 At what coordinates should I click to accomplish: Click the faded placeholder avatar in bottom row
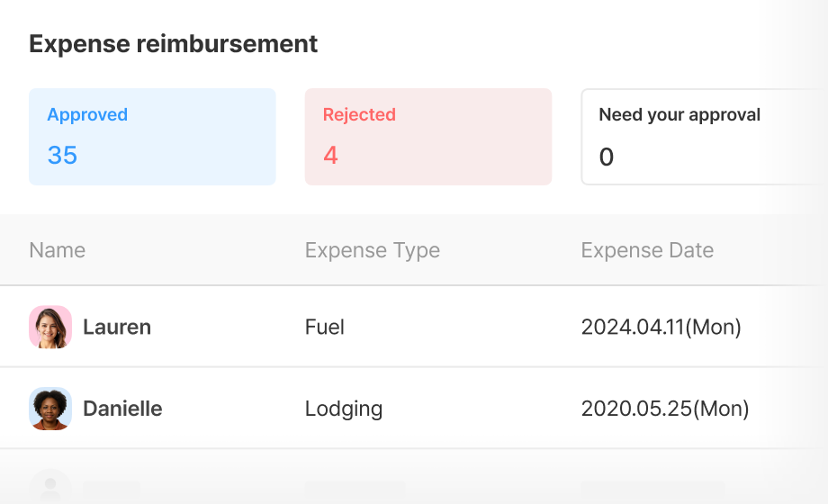pos(50,487)
